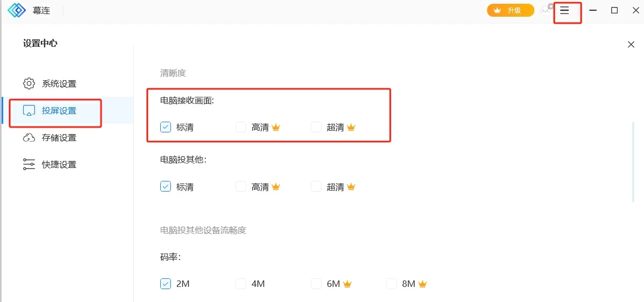
Task: Close the 幕连 application window
Action: (x=635, y=10)
